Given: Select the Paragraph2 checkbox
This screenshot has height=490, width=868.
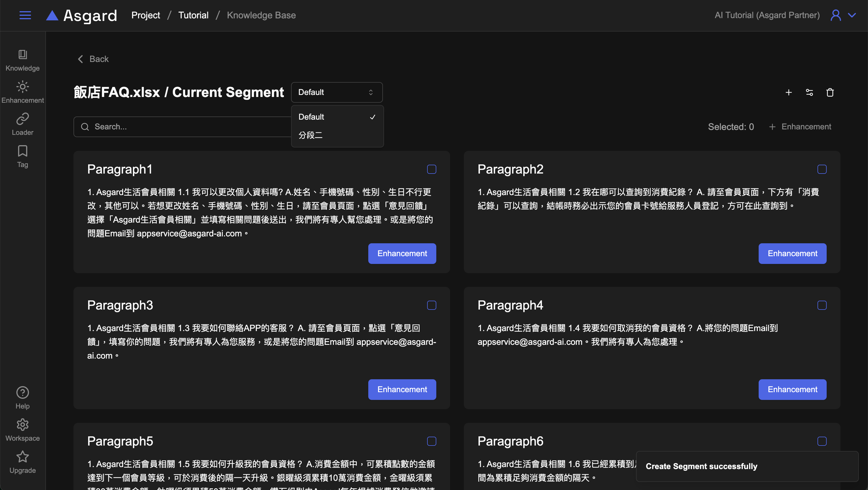Looking at the screenshot, I should 821,169.
